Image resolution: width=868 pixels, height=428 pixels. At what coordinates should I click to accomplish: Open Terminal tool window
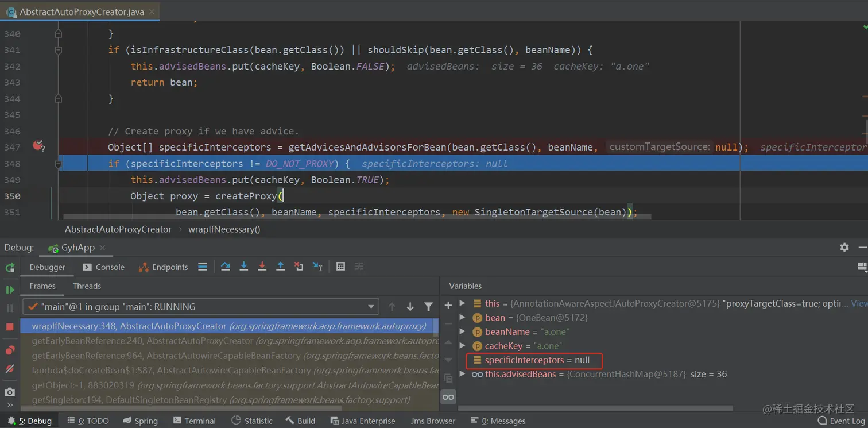[194, 421]
